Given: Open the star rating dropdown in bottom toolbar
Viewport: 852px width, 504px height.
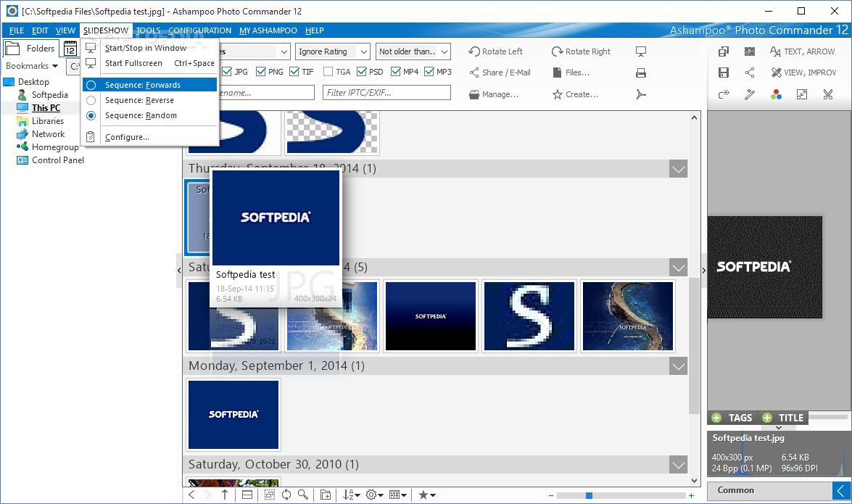Looking at the screenshot, I should [426, 495].
